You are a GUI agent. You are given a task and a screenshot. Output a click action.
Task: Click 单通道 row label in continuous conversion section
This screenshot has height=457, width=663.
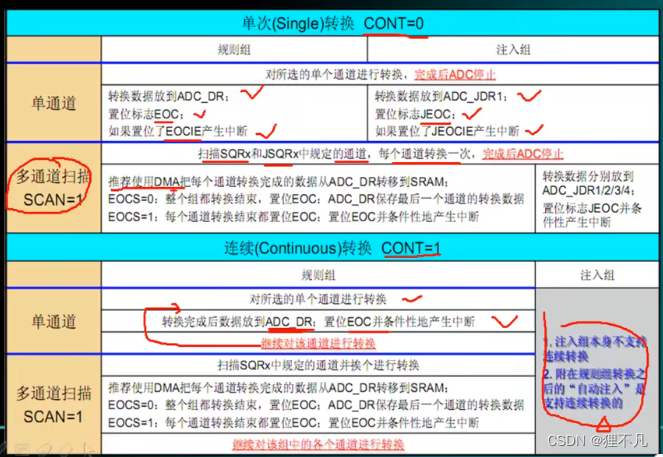[x=54, y=322]
